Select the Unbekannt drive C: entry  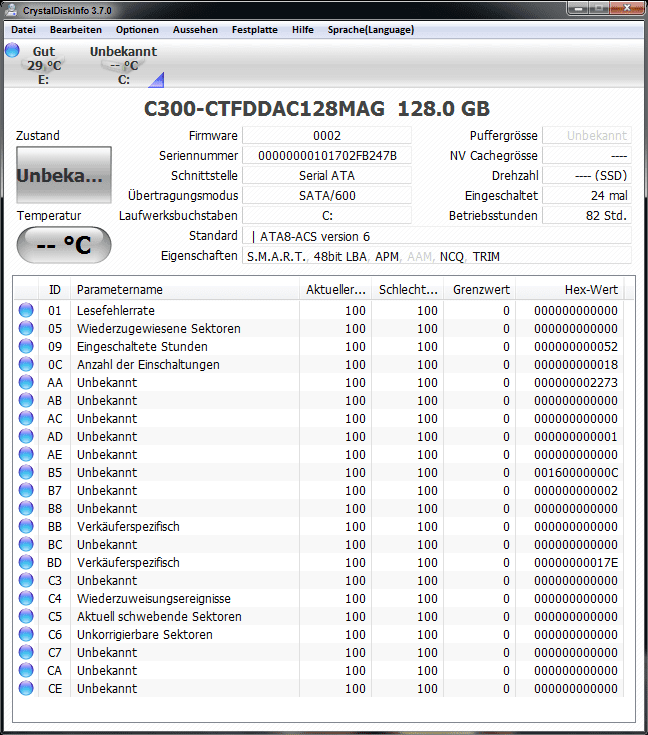coord(123,65)
